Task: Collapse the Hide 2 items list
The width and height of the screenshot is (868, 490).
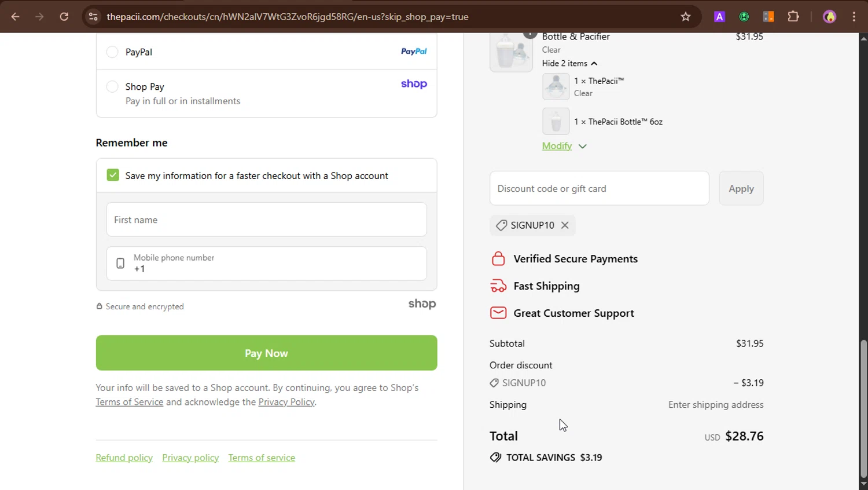Action: [x=569, y=63]
